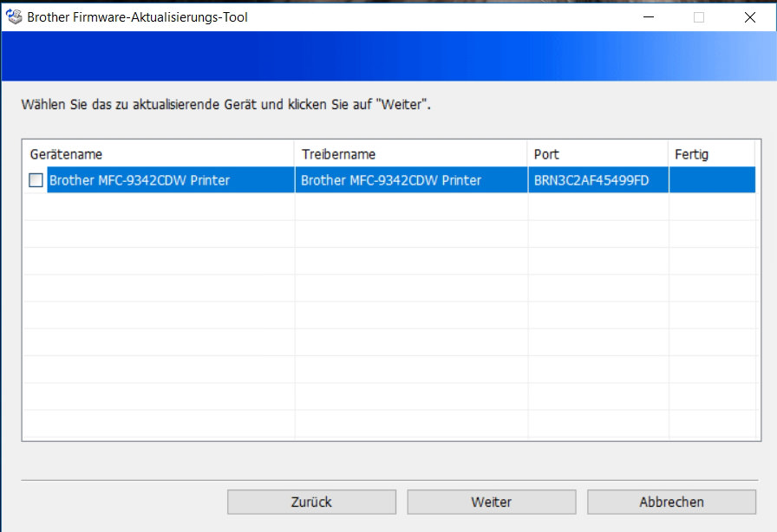This screenshot has height=532, width=777.
Task: Tick the Brother MFC-9342CDW Printer checkbox
Action: point(36,180)
